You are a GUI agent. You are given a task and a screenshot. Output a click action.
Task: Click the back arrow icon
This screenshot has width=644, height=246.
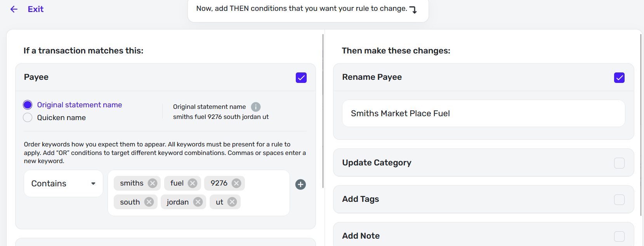pyautogui.click(x=14, y=9)
